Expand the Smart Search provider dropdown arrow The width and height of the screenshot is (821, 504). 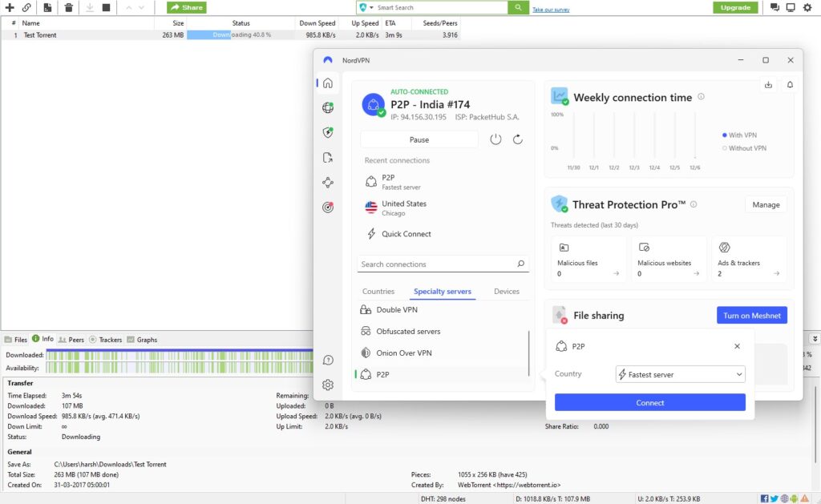pos(371,8)
